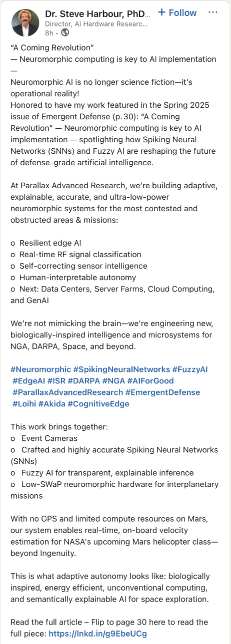
Task: Open the #DARPA hashtag
Action: coord(83,381)
